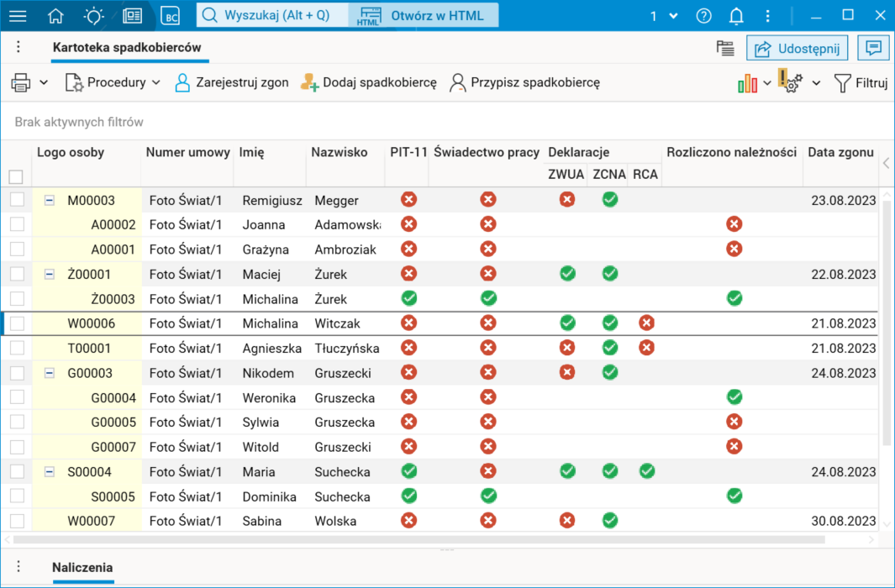The height and width of the screenshot is (588, 895).
Task: Click the horizontal scrollbar under the table
Action: click(x=420, y=539)
